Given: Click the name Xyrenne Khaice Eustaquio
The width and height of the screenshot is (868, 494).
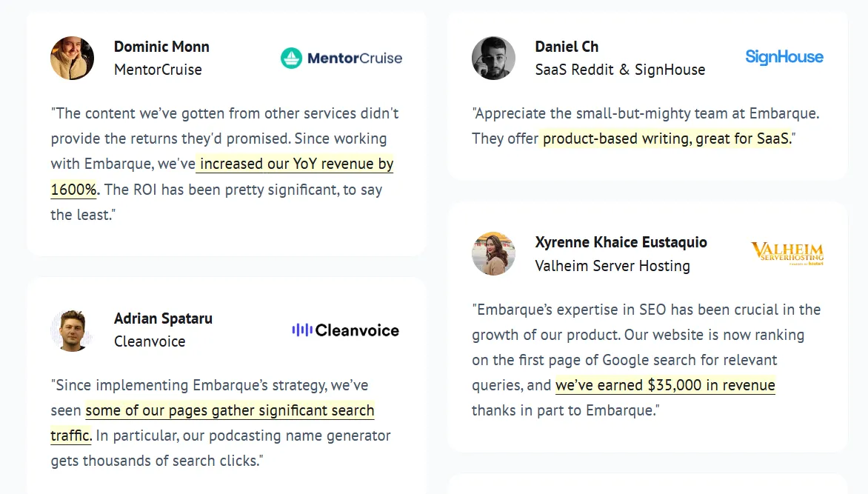Looking at the screenshot, I should tap(621, 242).
